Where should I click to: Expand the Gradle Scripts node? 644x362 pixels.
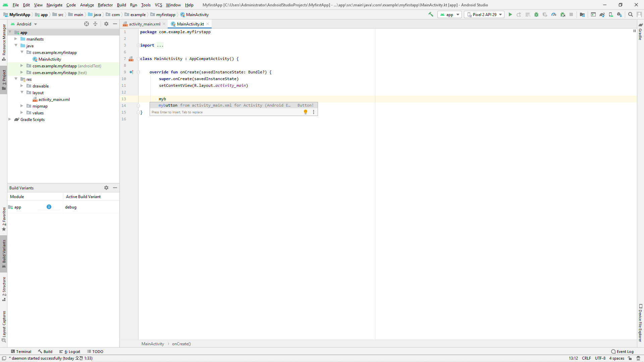tap(10, 119)
